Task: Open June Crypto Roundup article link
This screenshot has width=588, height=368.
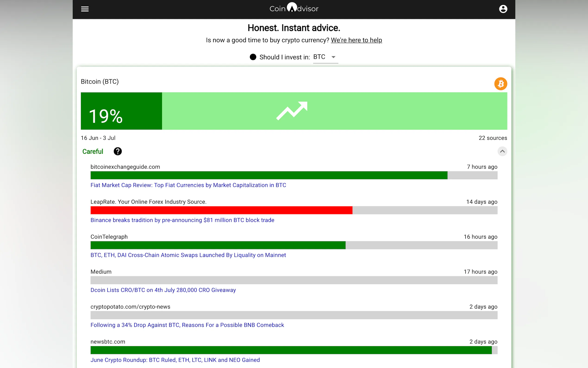Action: (175, 360)
